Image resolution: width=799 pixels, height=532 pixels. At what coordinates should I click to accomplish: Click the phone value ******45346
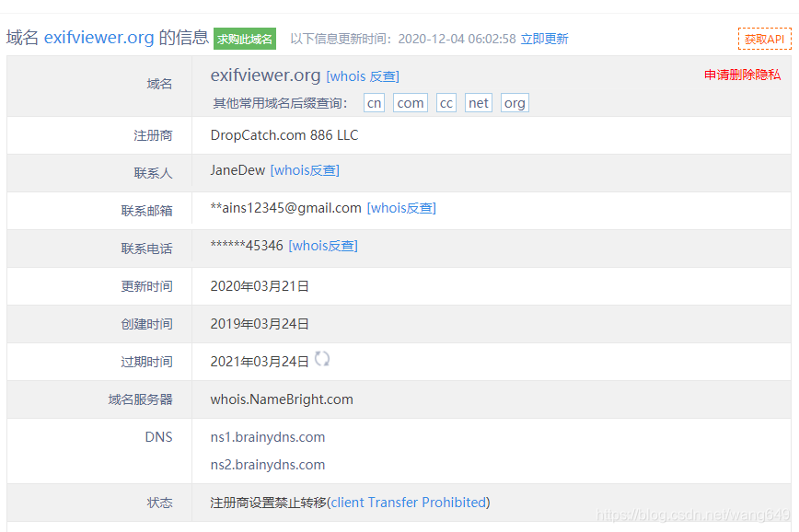tap(247, 246)
